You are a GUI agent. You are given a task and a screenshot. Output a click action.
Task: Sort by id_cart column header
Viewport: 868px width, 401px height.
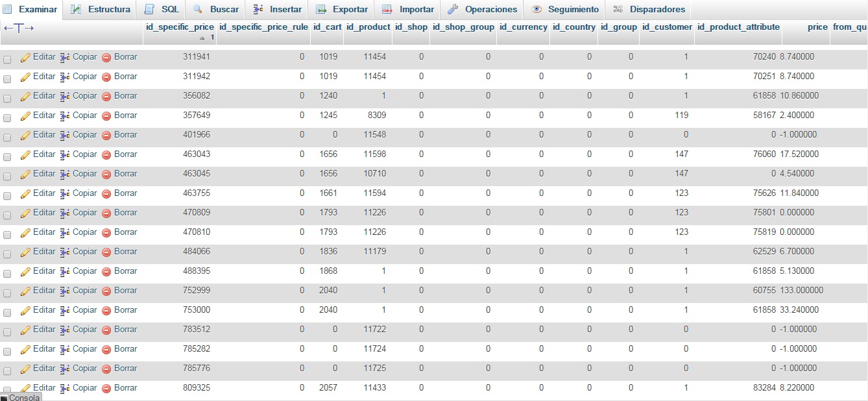327,27
